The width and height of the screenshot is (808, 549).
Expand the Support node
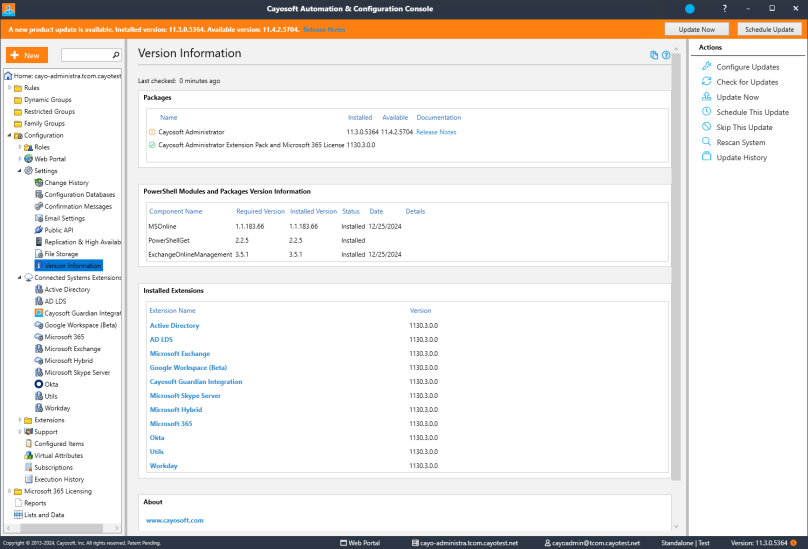(x=20, y=431)
